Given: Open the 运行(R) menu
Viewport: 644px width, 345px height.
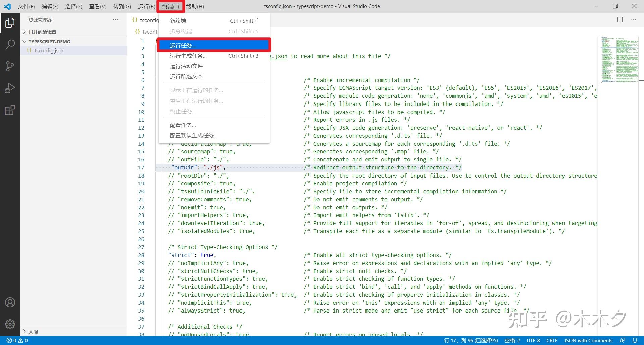Looking at the screenshot, I should 146,6.
